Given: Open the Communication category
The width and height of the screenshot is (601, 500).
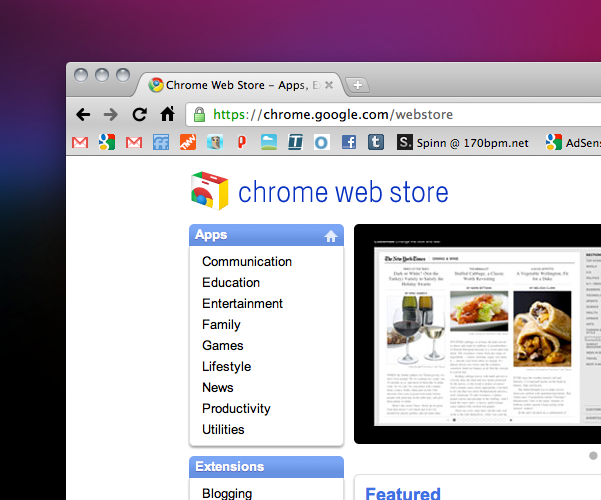Looking at the screenshot, I should tap(247, 262).
